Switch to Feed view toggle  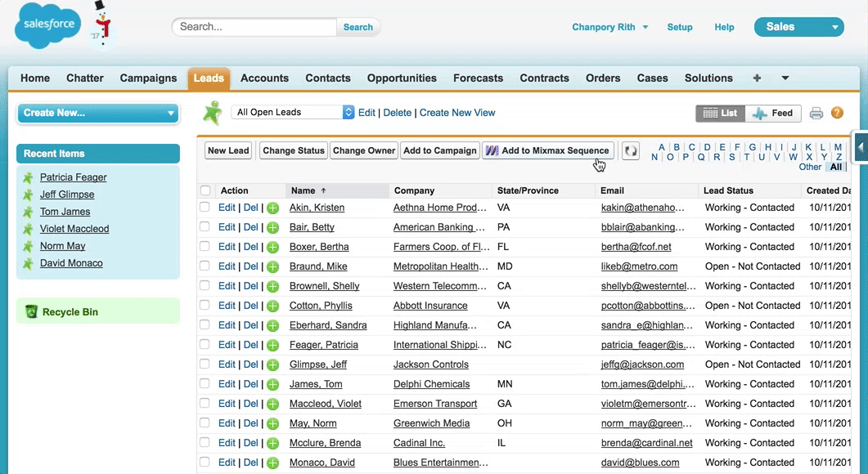click(x=773, y=113)
